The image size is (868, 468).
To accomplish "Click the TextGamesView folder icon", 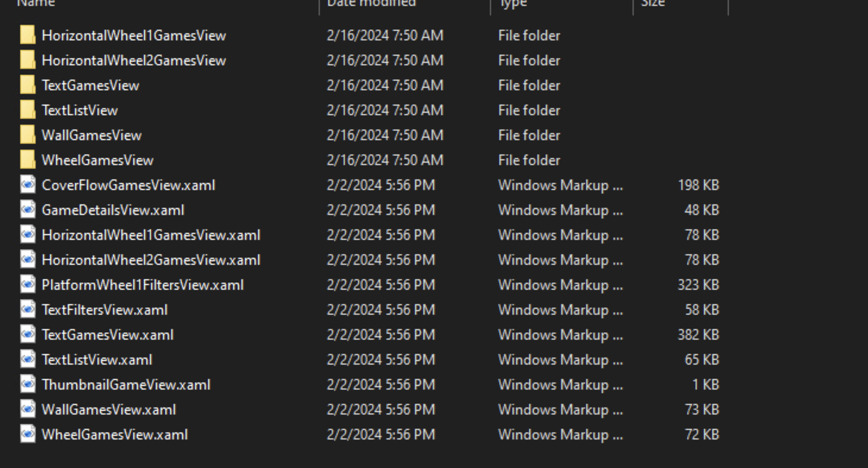I will tap(27, 85).
